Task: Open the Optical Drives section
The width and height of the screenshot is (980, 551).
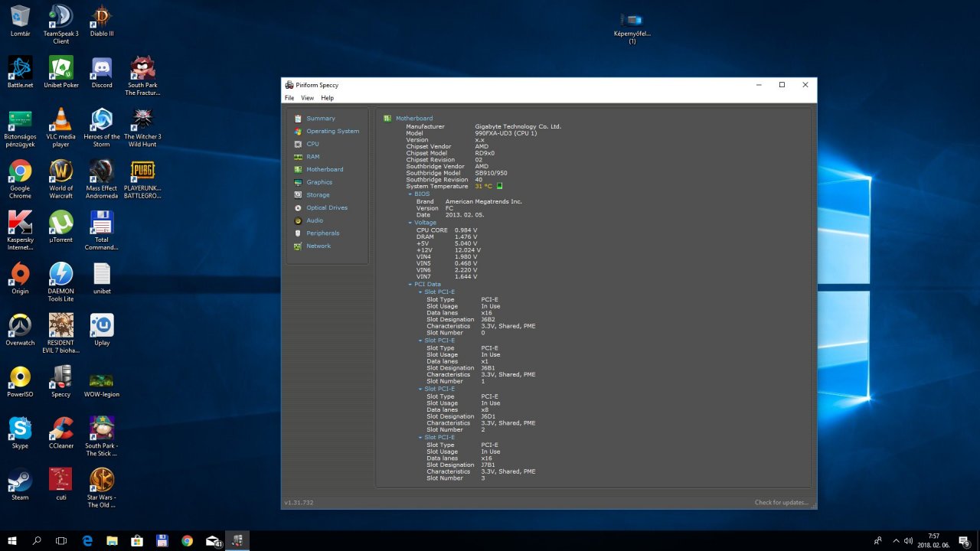Action: (x=326, y=207)
